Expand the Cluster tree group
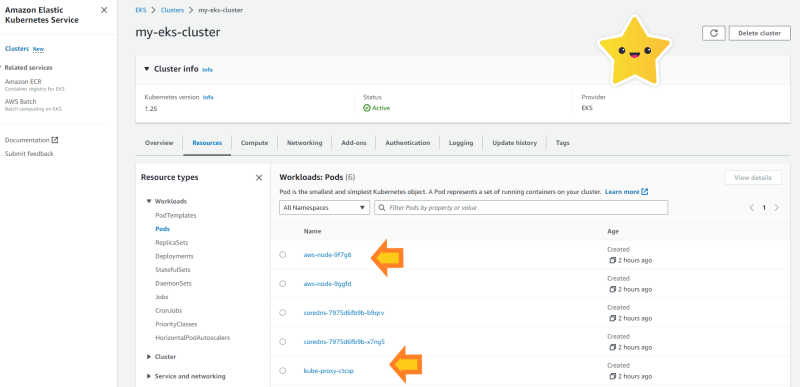 [x=149, y=357]
